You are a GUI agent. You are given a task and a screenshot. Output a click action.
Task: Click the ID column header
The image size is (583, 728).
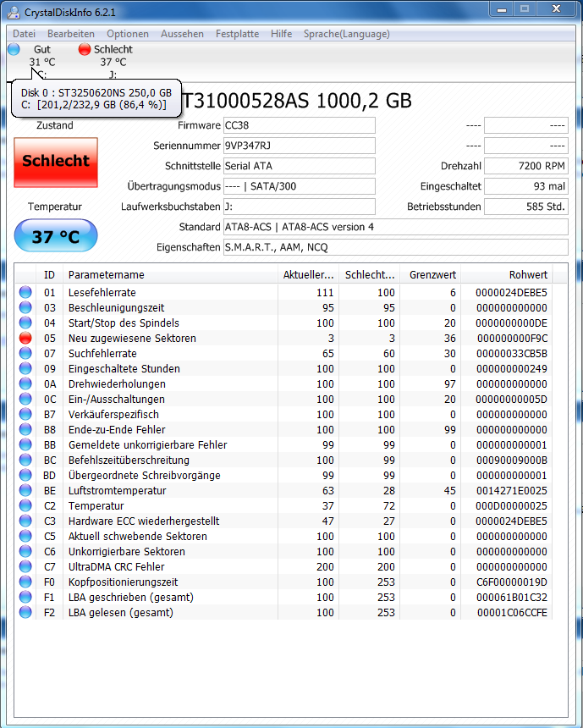[x=49, y=275]
